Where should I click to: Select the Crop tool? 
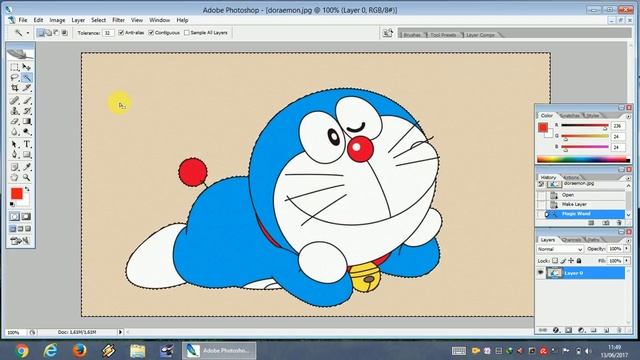pos(15,88)
